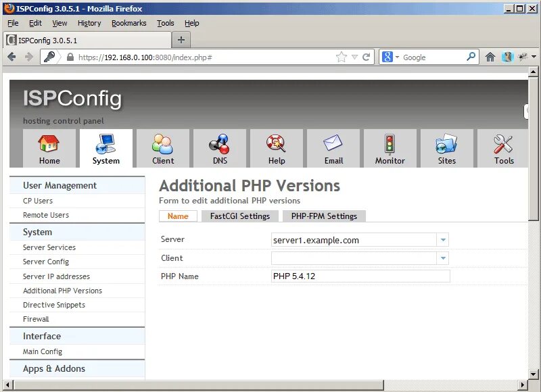
Task: Open the File menu
Action: (13, 23)
